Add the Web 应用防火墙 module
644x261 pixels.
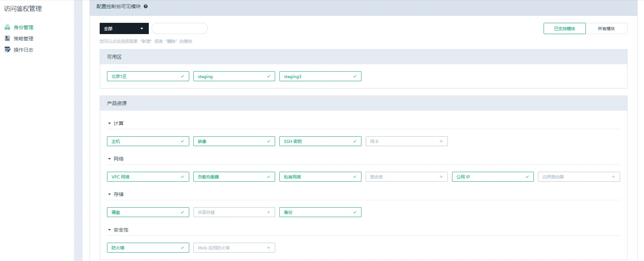click(x=234, y=248)
